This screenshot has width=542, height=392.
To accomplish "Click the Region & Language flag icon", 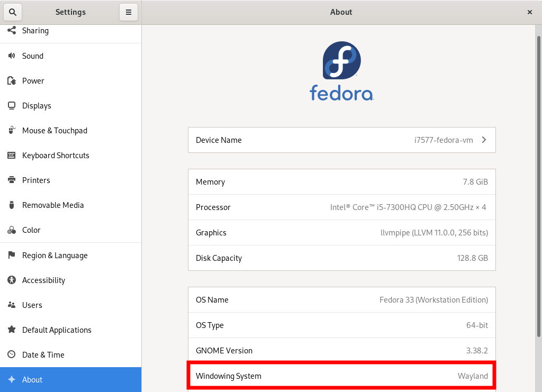I will pyautogui.click(x=12, y=255).
